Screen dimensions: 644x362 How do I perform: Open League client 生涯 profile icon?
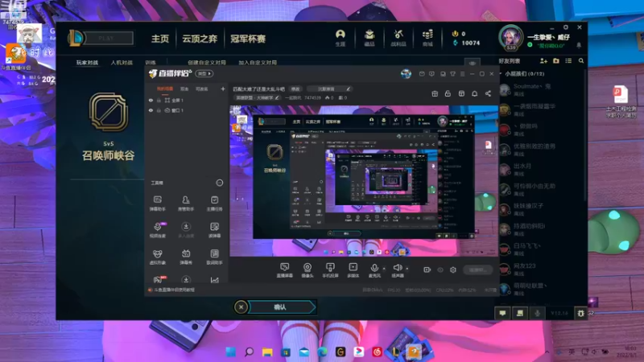click(340, 38)
